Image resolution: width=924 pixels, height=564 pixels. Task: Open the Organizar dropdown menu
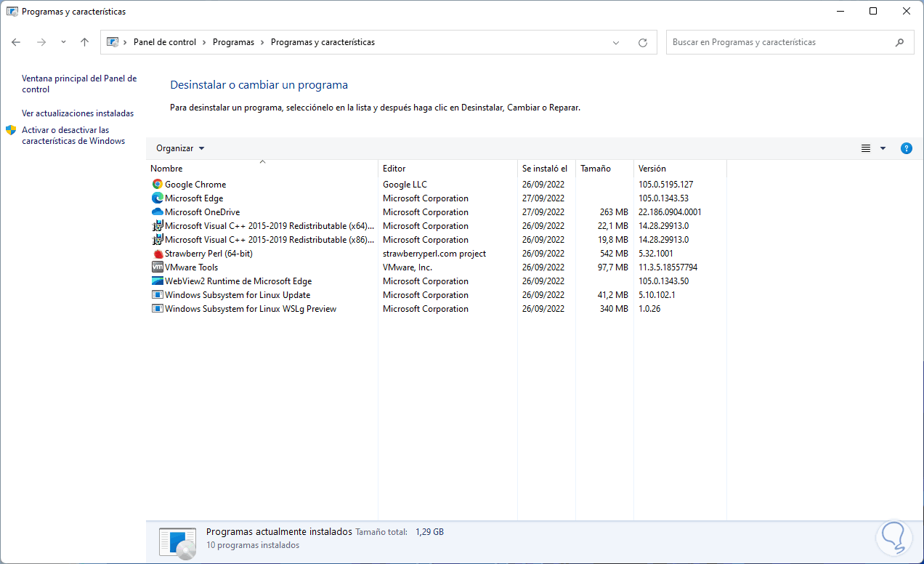point(180,148)
